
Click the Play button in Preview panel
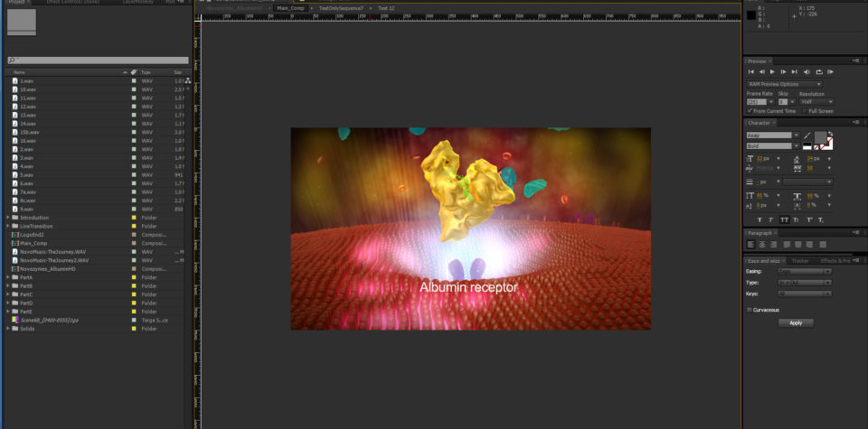(772, 71)
